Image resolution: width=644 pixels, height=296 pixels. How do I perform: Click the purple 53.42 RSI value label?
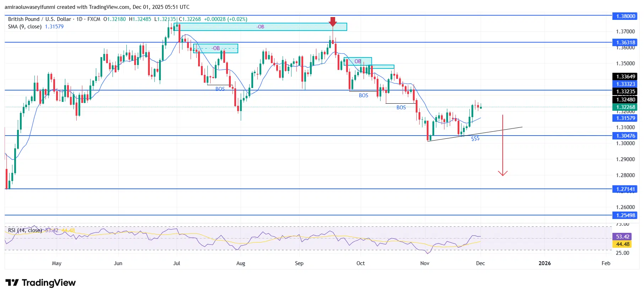tap(622, 236)
